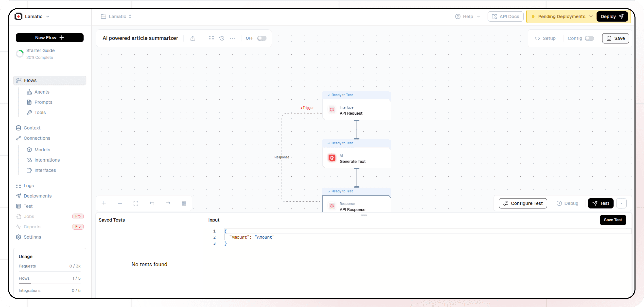The width and height of the screenshot is (644, 307).
Task: Redo the last canvas change
Action: pos(168,203)
